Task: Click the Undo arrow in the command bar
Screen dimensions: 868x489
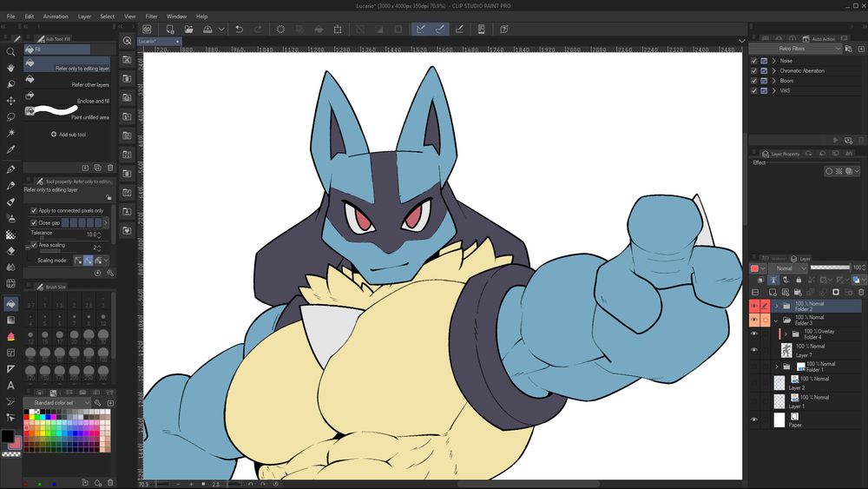Action: point(239,29)
